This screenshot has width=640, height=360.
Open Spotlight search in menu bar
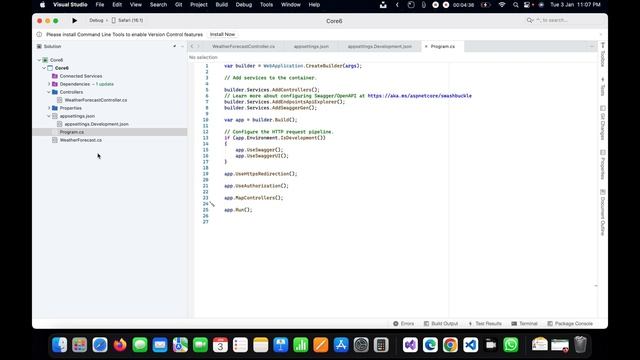pyautogui.click(x=516, y=5)
